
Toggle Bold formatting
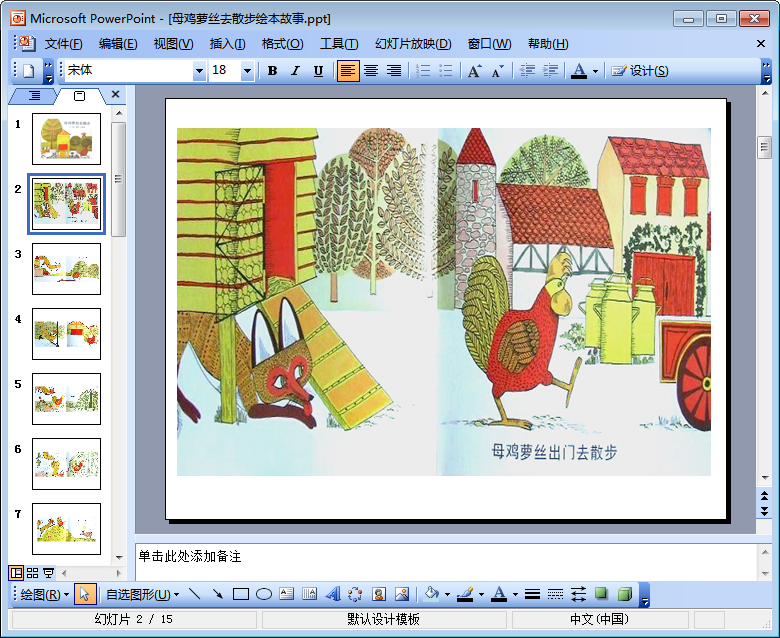point(272,71)
